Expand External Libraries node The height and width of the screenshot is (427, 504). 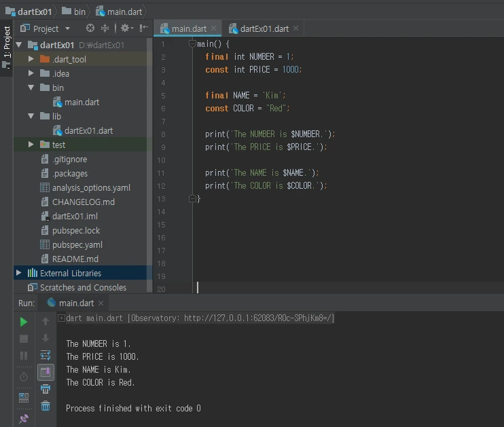pos(19,273)
